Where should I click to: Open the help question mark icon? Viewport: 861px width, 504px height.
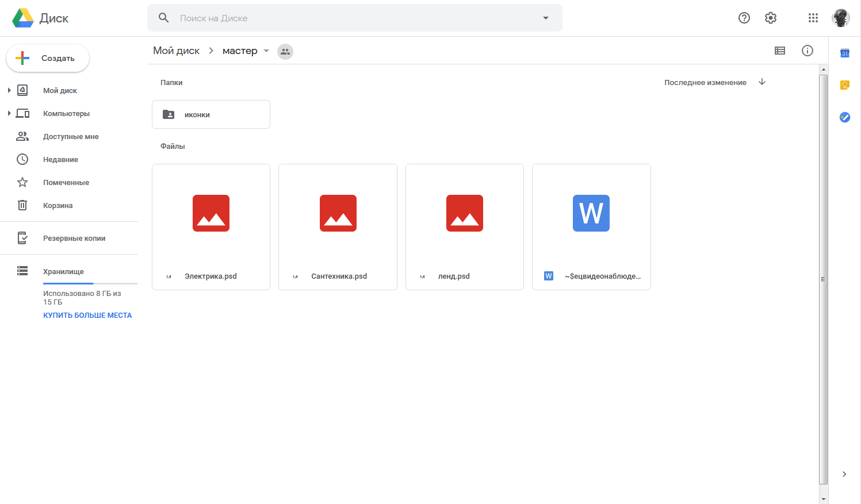click(x=744, y=18)
